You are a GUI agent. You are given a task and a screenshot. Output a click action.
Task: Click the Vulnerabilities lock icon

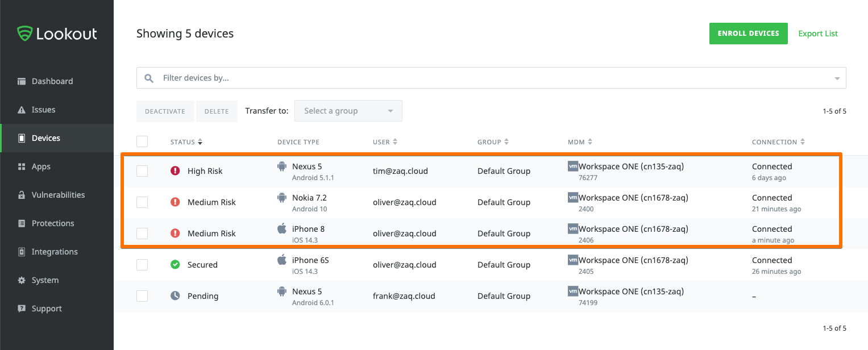pos(22,195)
